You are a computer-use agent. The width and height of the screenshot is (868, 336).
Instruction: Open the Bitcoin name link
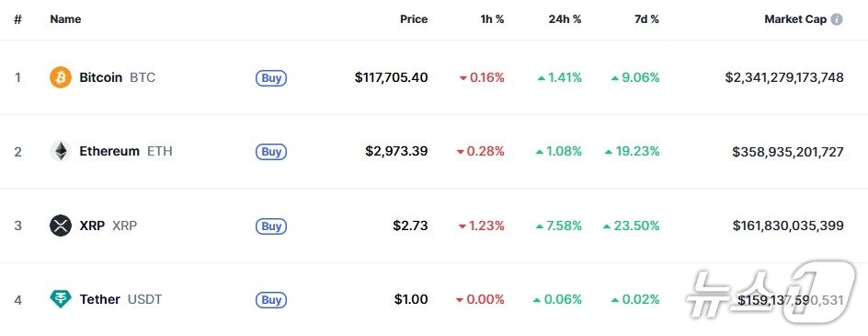[x=101, y=77]
